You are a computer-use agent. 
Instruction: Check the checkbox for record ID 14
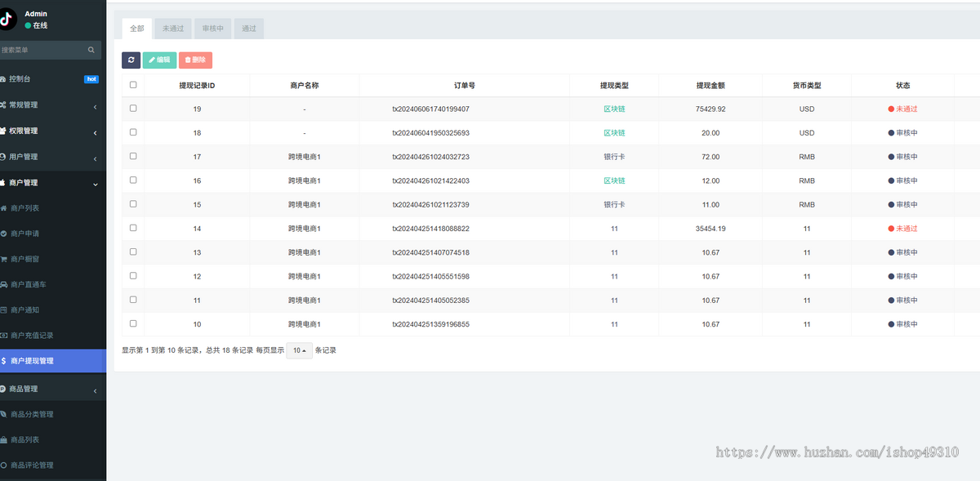[x=133, y=228]
